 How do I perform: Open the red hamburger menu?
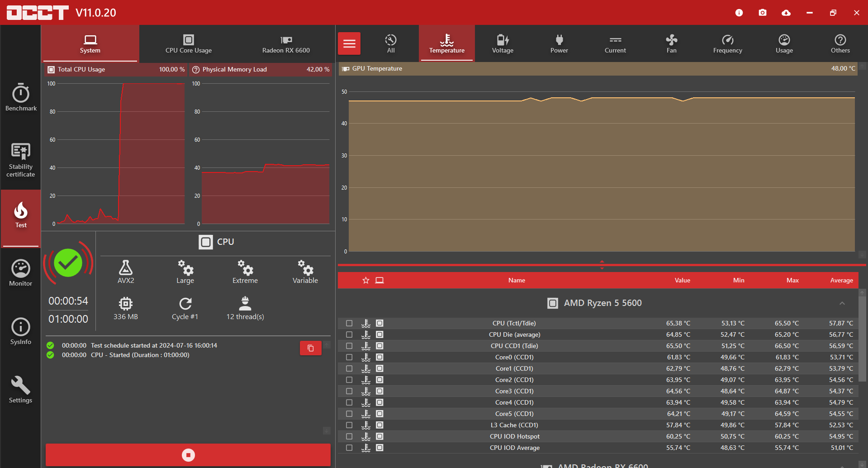(x=349, y=44)
